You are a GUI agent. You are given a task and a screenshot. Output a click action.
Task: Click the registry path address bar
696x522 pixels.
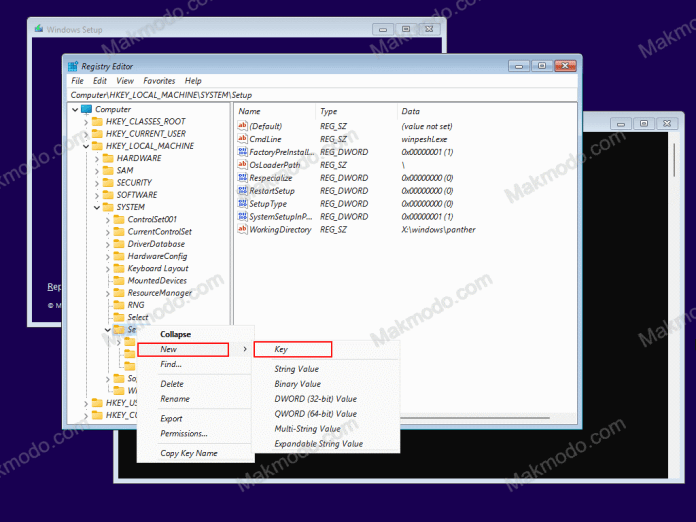tap(323, 95)
